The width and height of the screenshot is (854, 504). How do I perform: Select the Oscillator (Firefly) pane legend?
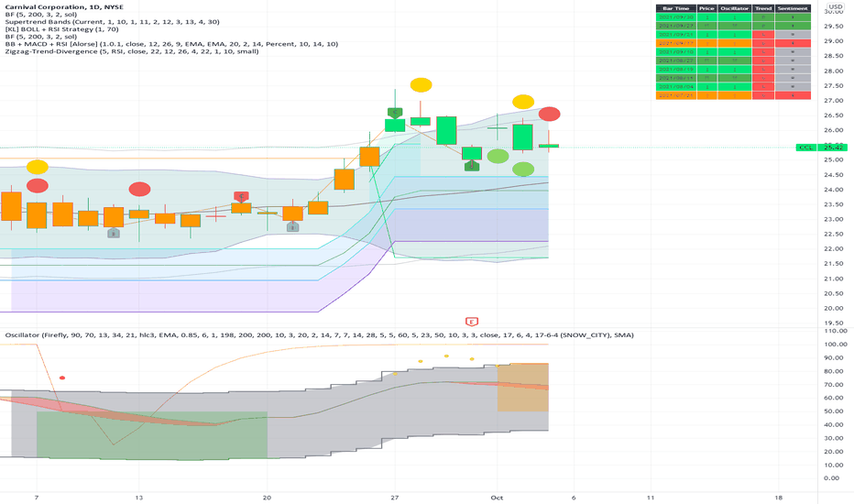pyautogui.click(x=319, y=335)
